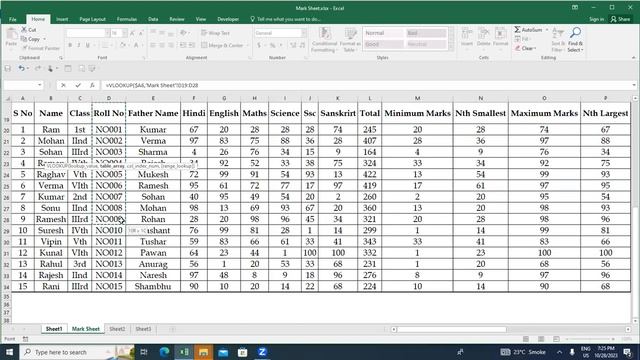Click the Fill Color bucket icon

(122, 45)
